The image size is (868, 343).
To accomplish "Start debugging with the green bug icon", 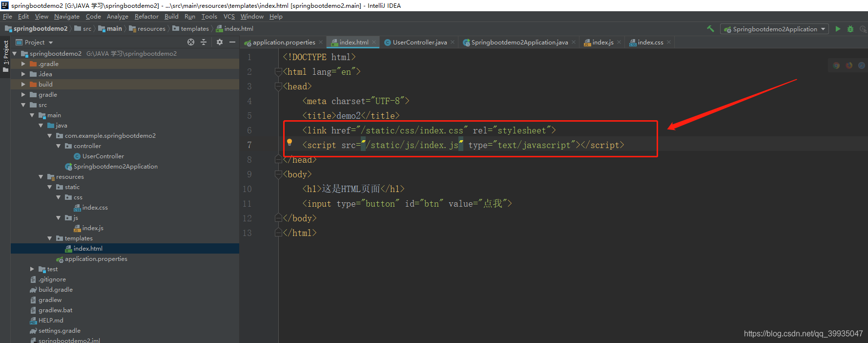I will tap(850, 29).
